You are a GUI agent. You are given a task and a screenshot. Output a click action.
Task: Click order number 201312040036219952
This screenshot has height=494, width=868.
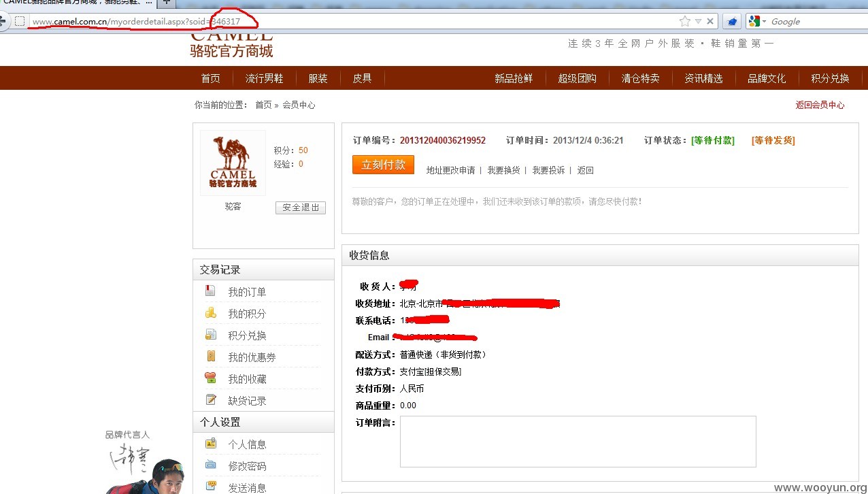click(442, 140)
